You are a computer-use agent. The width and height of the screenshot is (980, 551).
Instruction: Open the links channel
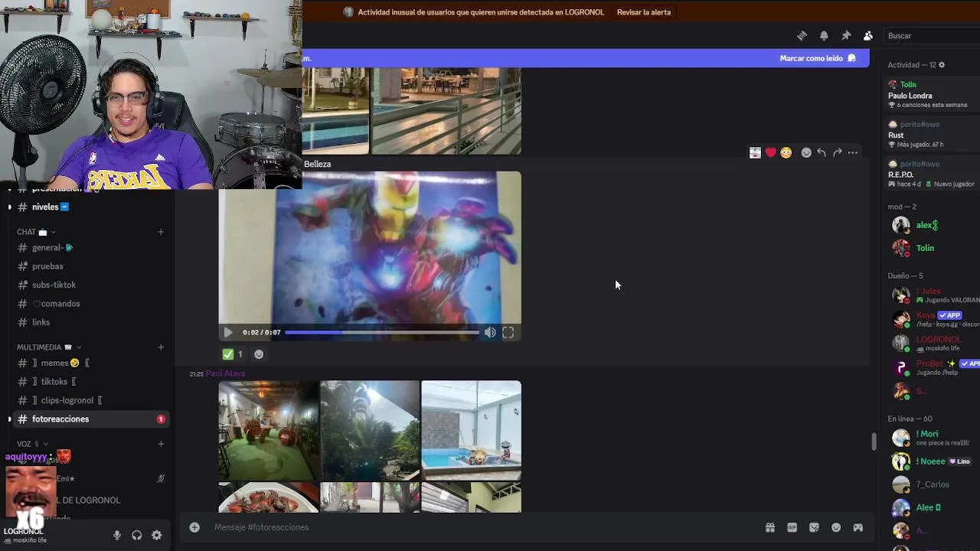90,322
